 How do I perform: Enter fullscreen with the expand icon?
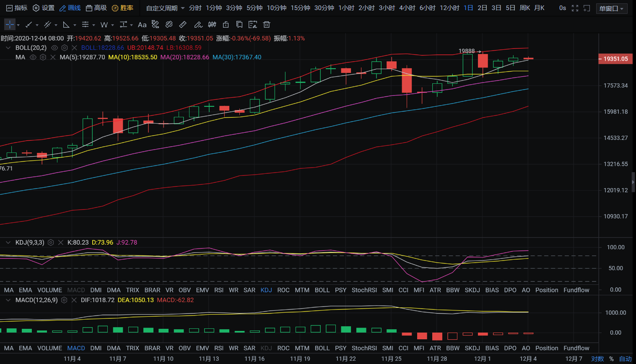tap(575, 8)
